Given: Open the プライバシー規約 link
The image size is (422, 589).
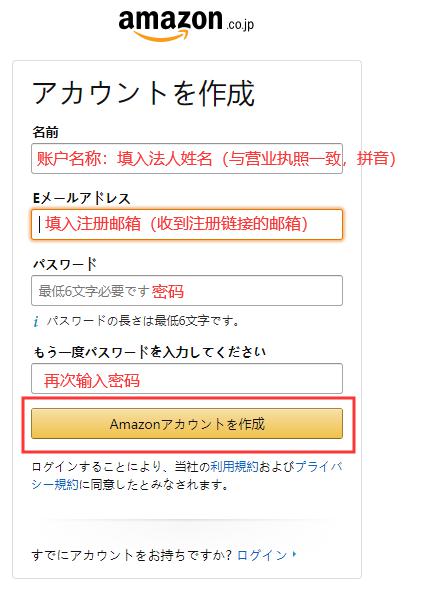Looking at the screenshot, I should (x=187, y=476).
